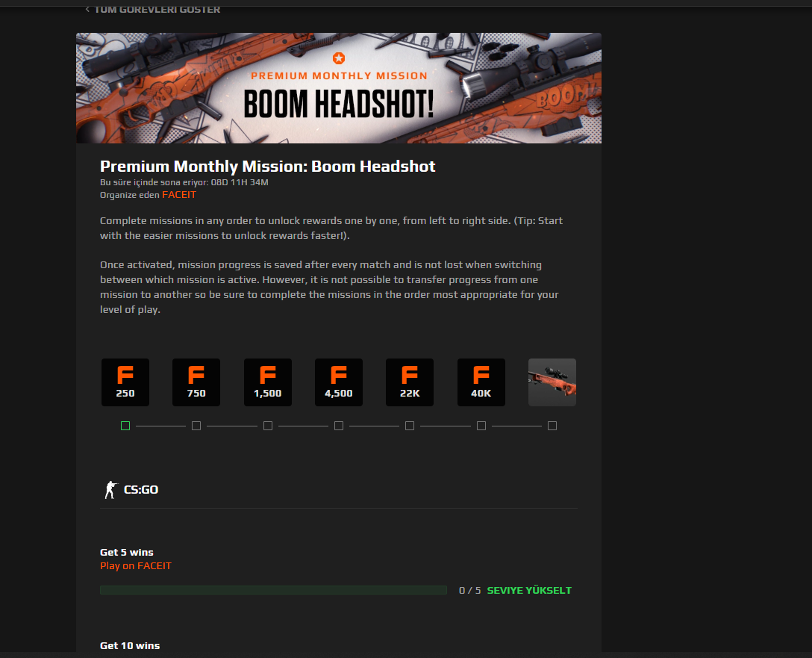
Task: Open the orange AWP skin reward thumbnail
Action: click(x=552, y=382)
